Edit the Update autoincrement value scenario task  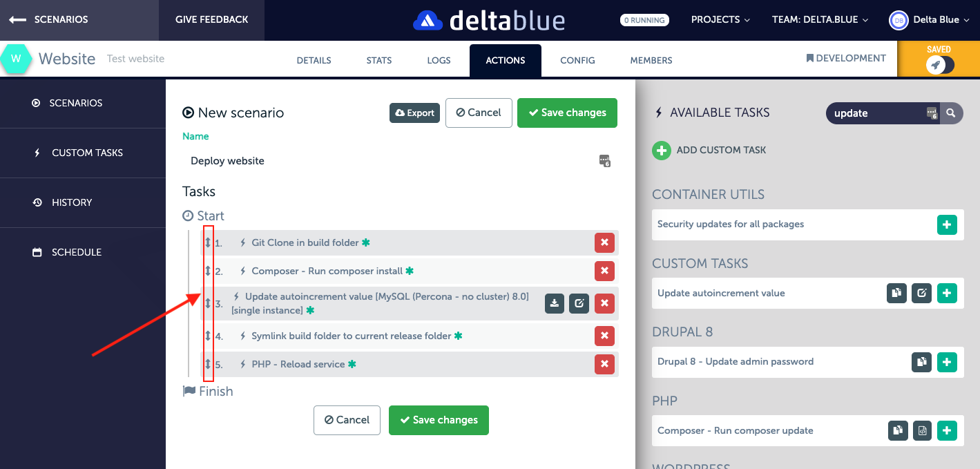[x=579, y=303]
